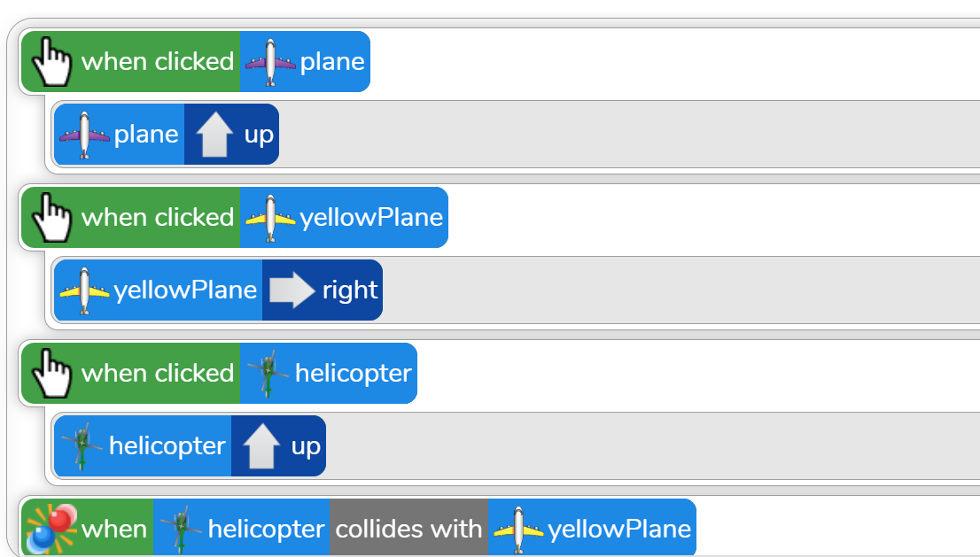The height and width of the screenshot is (557, 980).
Task: Click the collision bump icon in the last rule
Action: [51, 529]
